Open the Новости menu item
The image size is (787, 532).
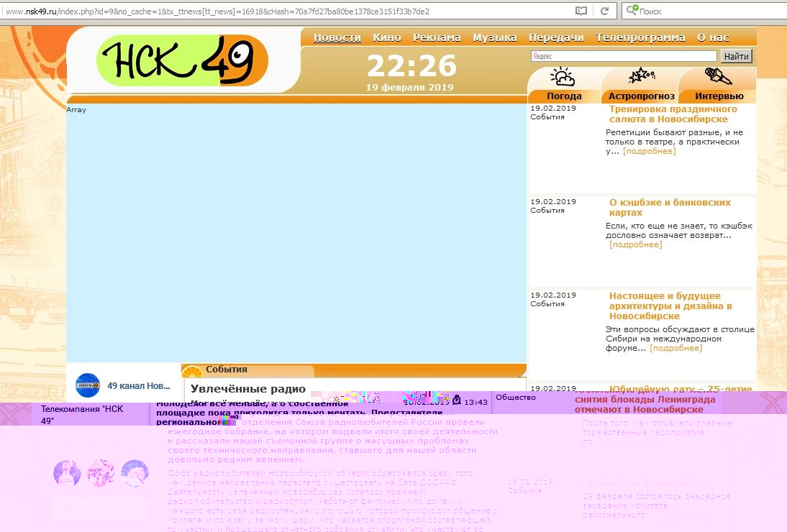[337, 37]
